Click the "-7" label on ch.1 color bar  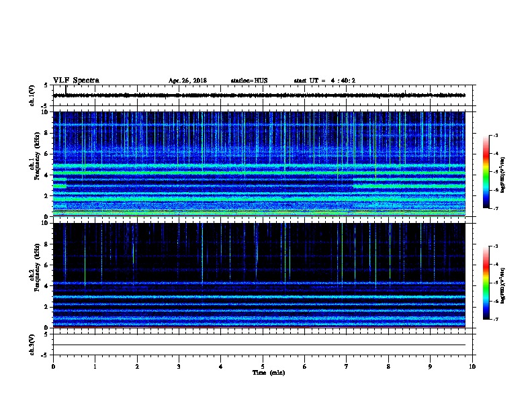click(495, 208)
